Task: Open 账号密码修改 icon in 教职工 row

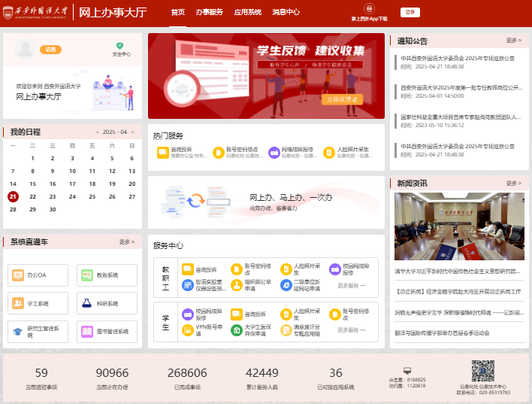Action: [237, 269]
